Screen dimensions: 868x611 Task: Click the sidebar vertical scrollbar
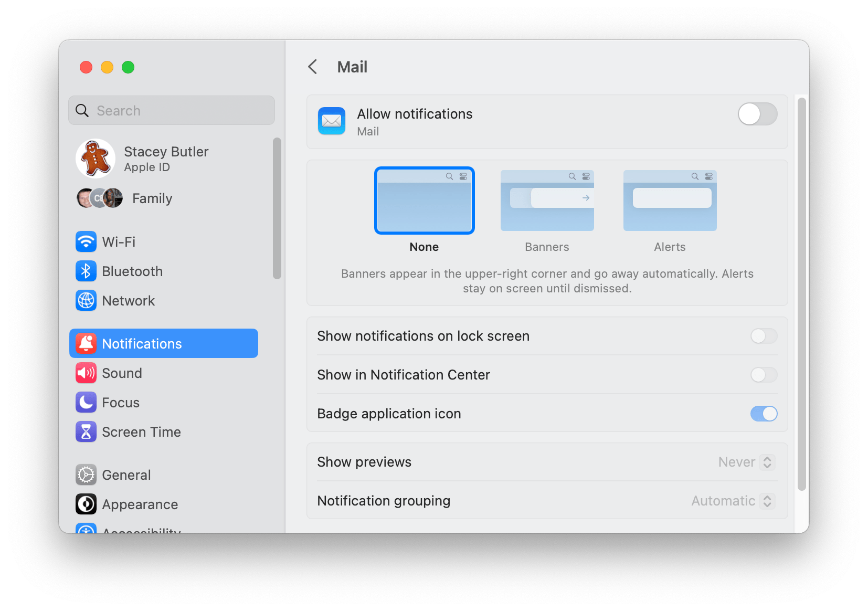coord(277,208)
